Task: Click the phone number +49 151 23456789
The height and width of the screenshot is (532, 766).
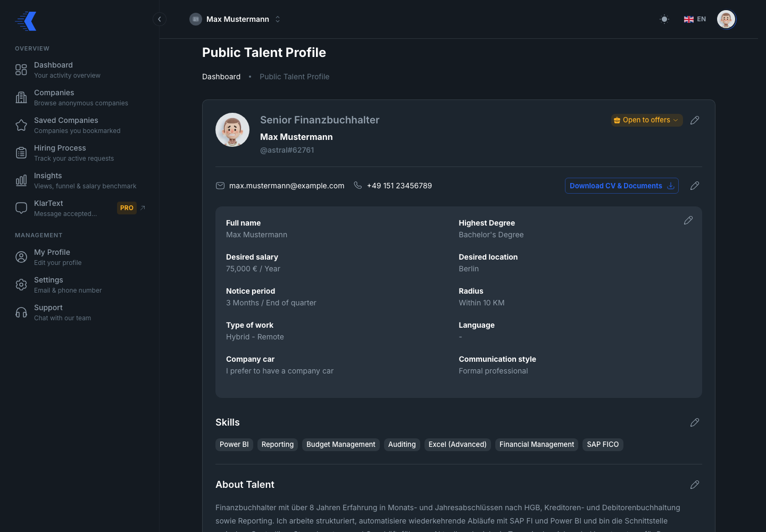Action: pos(399,186)
